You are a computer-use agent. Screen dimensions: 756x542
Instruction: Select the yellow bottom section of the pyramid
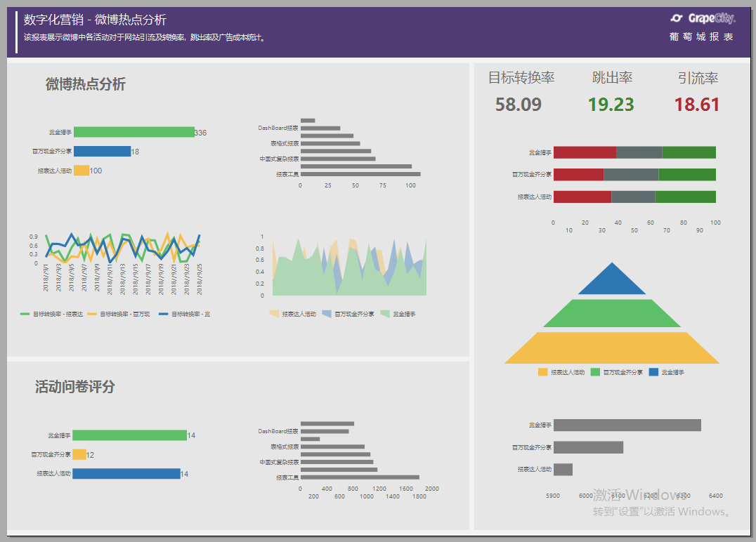click(612, 348)
